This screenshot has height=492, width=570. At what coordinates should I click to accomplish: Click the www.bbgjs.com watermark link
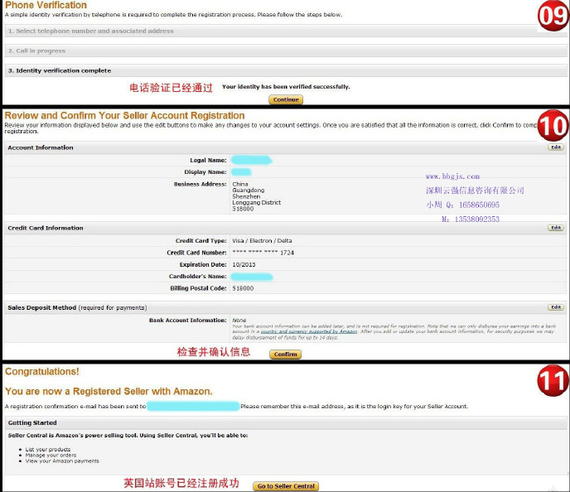453,176
